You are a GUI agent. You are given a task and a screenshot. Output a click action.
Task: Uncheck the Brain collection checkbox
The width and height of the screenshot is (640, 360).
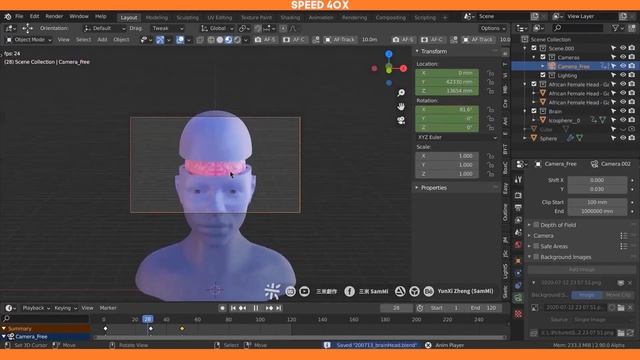534,111
